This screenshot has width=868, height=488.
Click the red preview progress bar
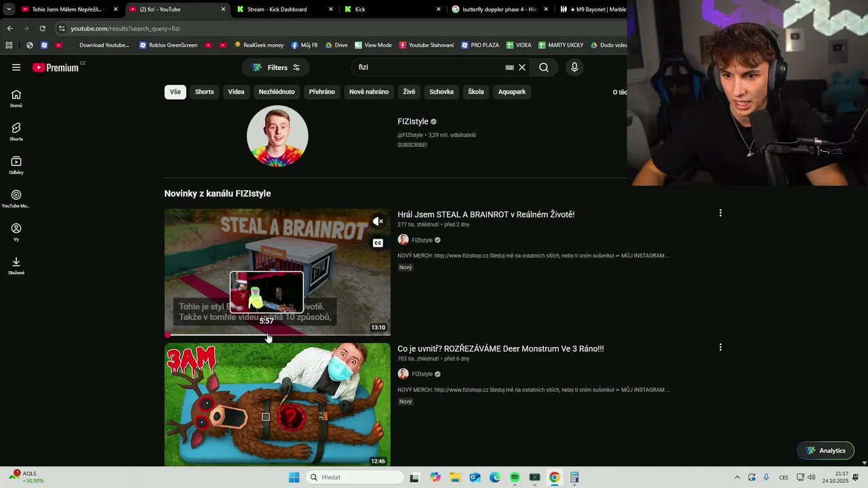(x=277, y=335)
